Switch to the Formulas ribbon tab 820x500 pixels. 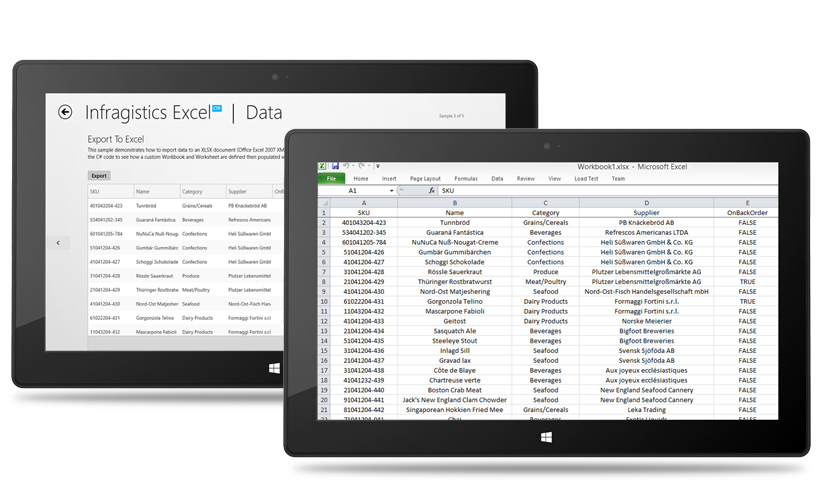pos(466,178)
